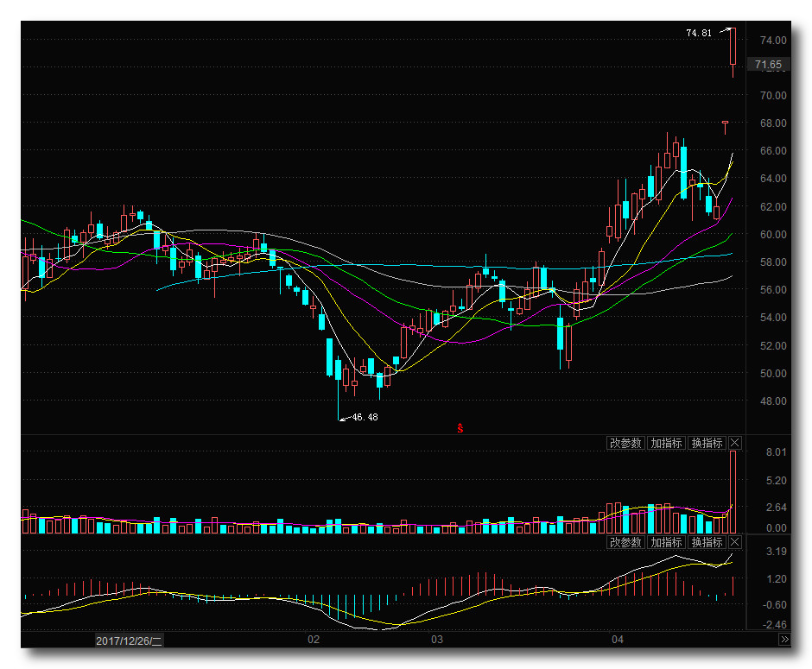Select the small gap-up candle near 68.00
Viewport: 812px width, 669px height.
click(x=725, y=123)
